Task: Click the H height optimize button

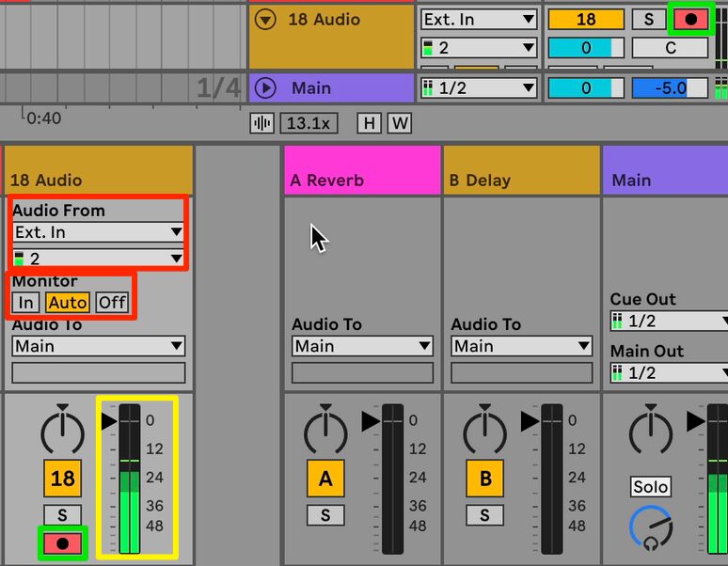Action: tap(369, 123)
